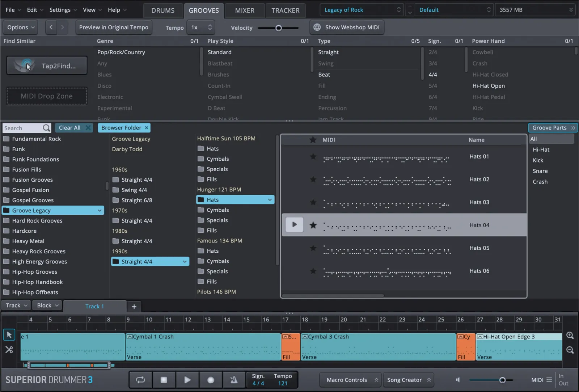Screen dimensions: 579x392
Task: Stop playback with the stop button
Action: click(164, 380)
